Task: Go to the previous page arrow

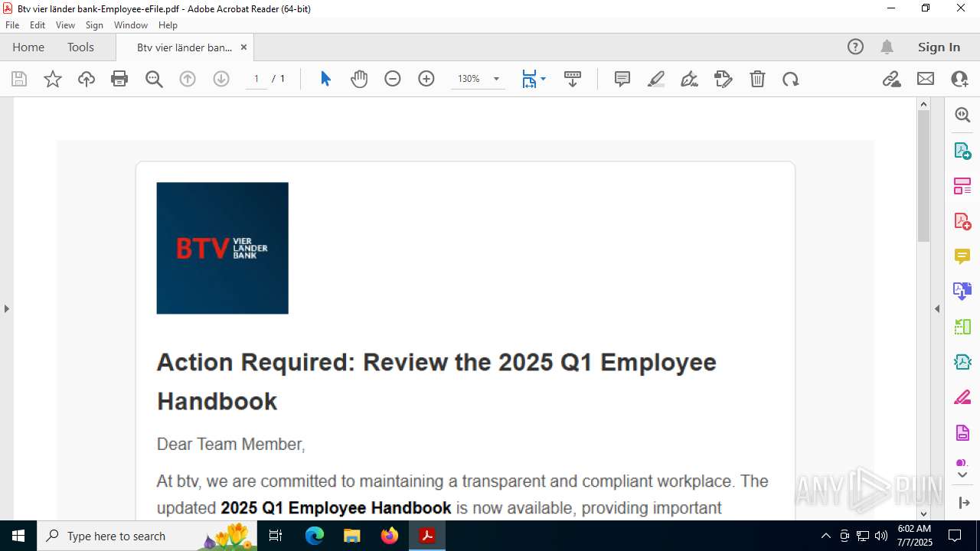Action: 188,79
